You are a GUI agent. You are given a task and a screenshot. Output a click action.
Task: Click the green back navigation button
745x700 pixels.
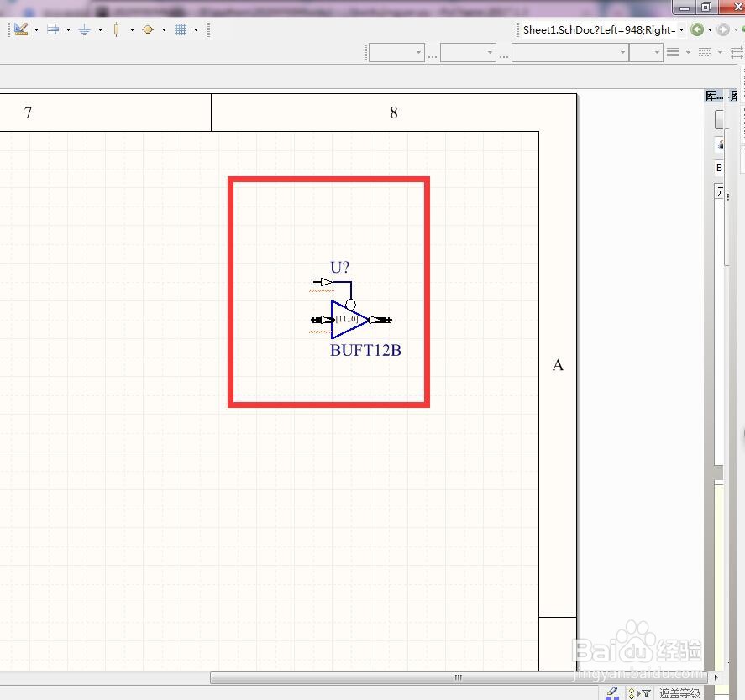697,30
